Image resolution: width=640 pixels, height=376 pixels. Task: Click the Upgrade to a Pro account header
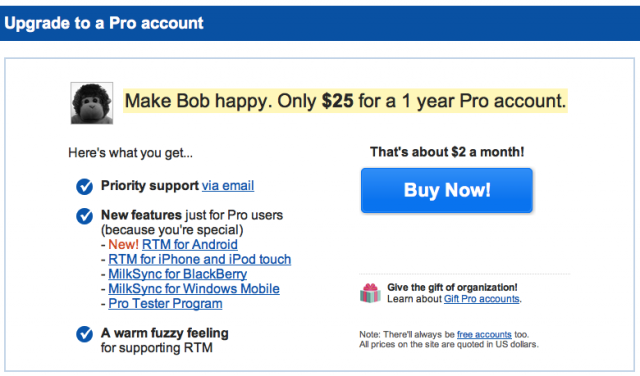pos(104,23)
